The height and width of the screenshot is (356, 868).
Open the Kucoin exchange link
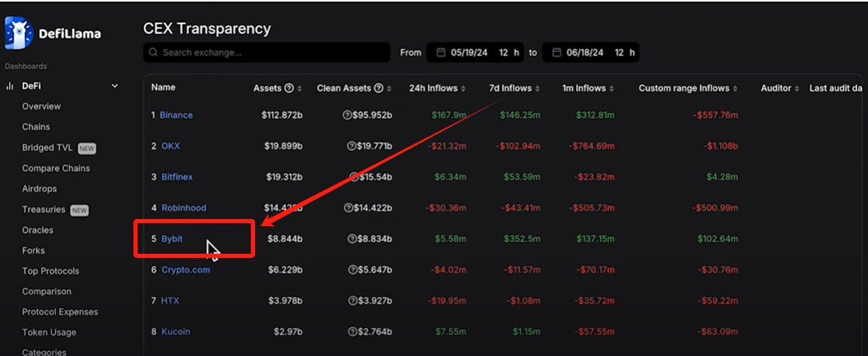(175, 332)
